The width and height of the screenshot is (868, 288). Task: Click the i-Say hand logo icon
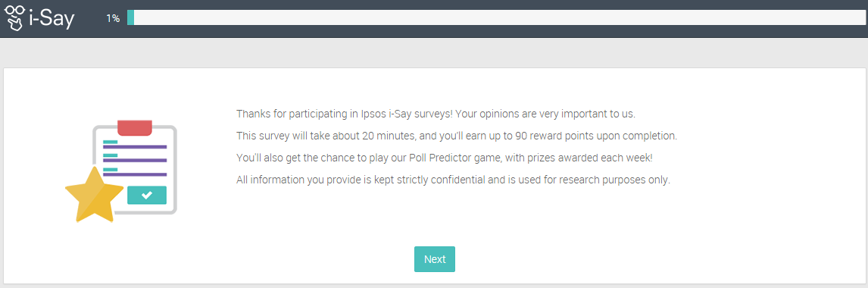tap(14, 17)
